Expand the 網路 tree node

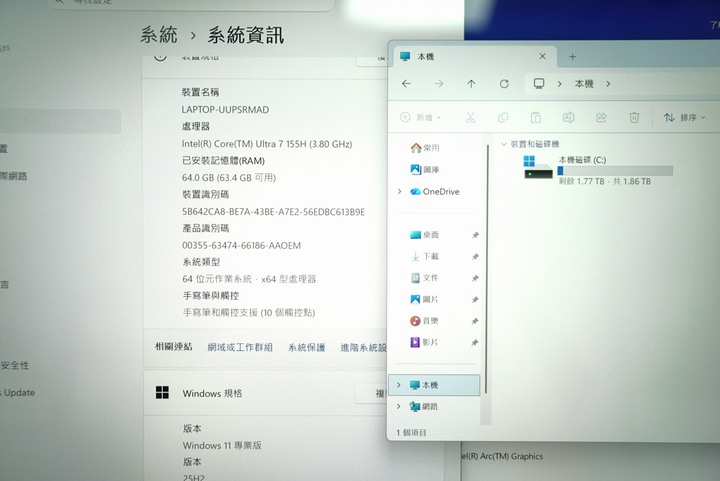click(399, 406)
